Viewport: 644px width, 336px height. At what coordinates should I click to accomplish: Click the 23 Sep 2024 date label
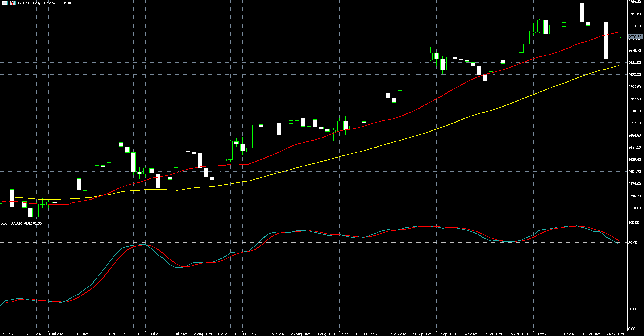tap(422, 334)
